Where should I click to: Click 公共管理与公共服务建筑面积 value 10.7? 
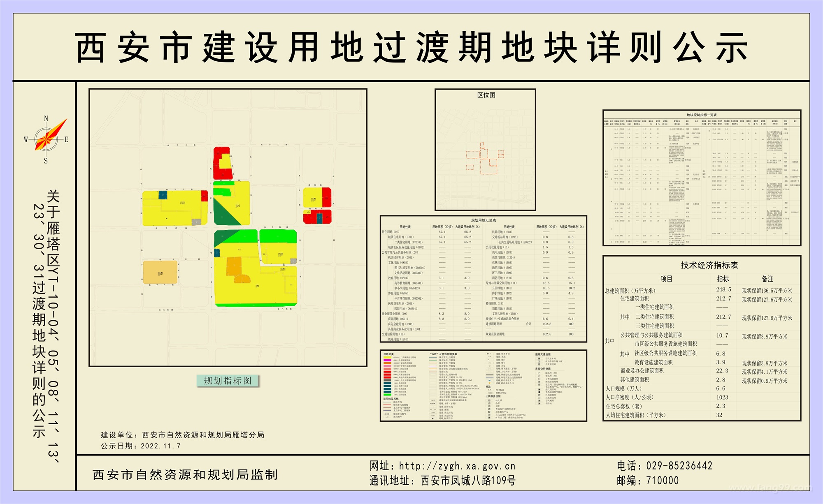pyautogui.click(x=722, y=335)
